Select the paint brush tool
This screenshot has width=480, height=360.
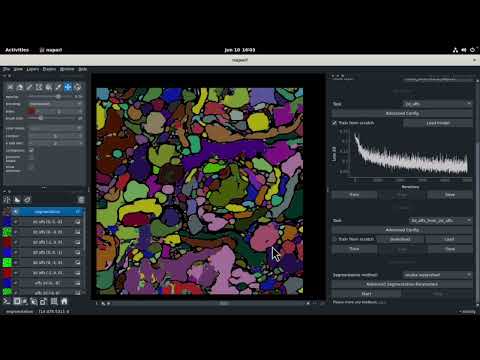(29, 87)
